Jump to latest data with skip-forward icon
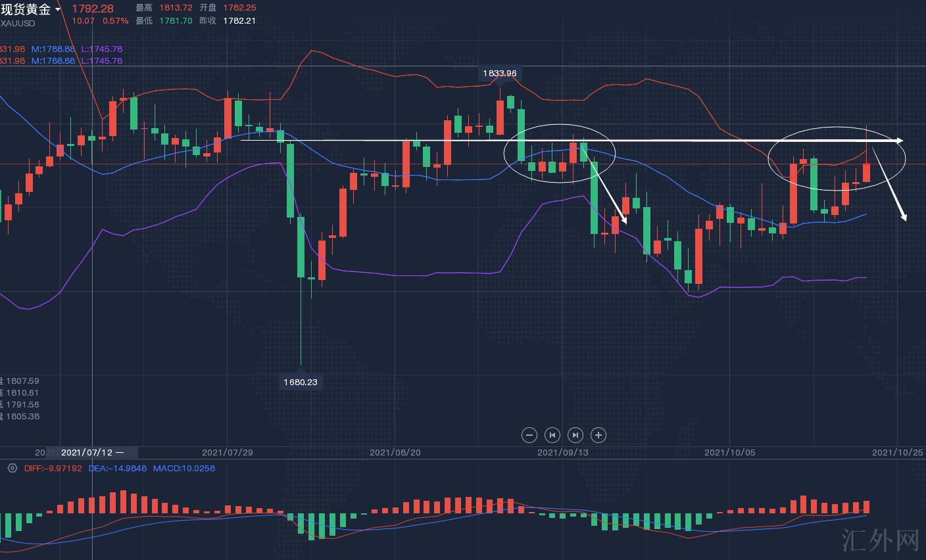Screen dimensions: 926x560 575,435
